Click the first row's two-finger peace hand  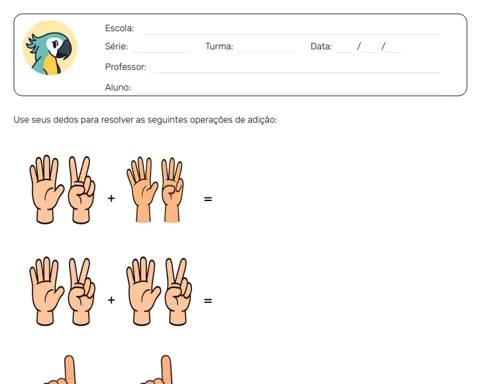point(81,190)
